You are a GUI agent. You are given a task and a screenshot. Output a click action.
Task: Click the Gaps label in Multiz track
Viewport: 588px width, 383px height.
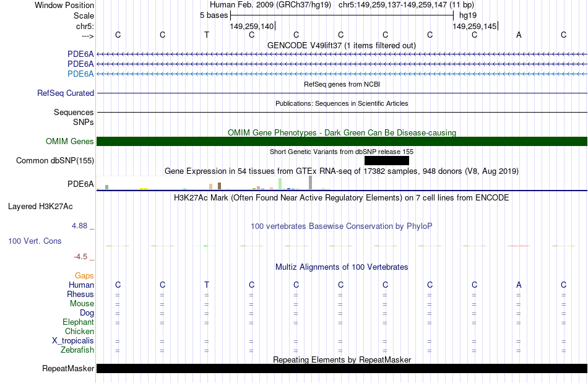tap(84, 276)
